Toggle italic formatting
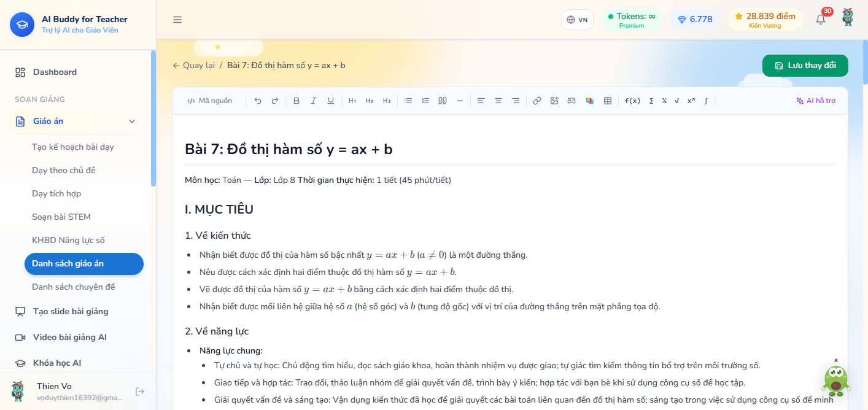868x410 pixels. 314,101
